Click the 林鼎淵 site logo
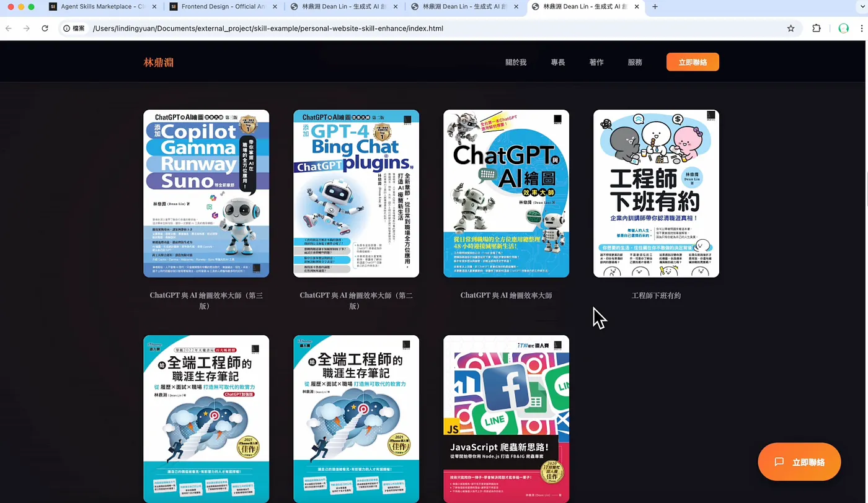The height and width of the screenshot is (503, 868). 159,63
